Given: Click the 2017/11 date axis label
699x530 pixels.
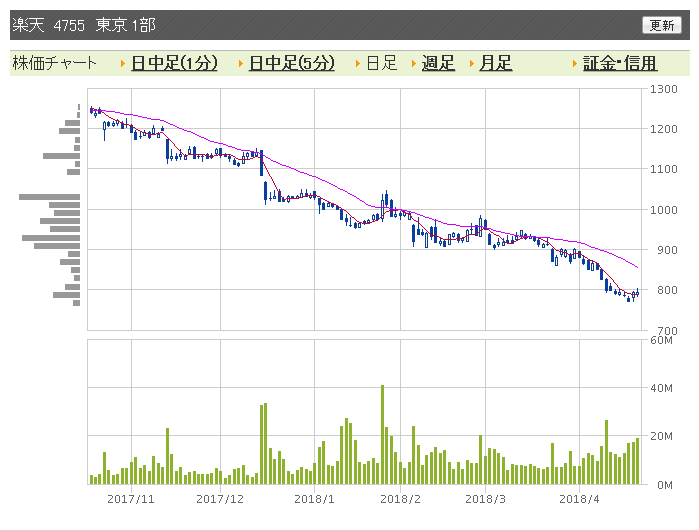Looking at the screenshot, I should click(131, 499).
